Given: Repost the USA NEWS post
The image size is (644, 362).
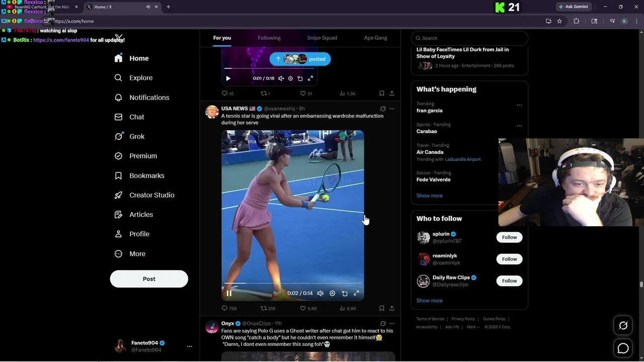Looking at the screenshot, I should (x=268, y=308).
